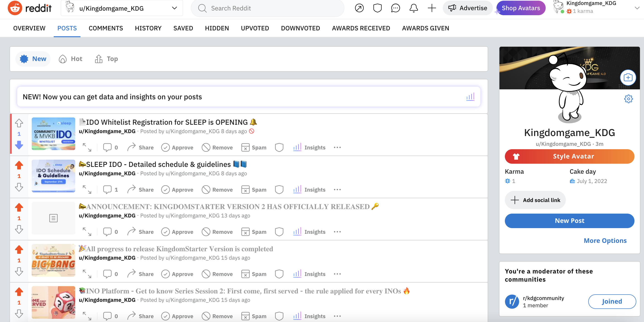This screenshot has width=644, height=322.
Task: Share the IDO Whitelist Registration post
Action: (x=140, y=147)
